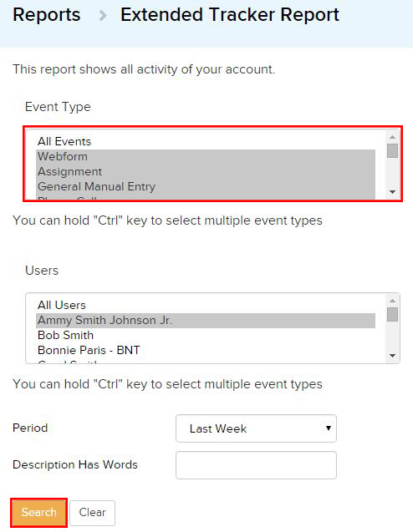Click the breadcrumb chevron arrow

103,16
